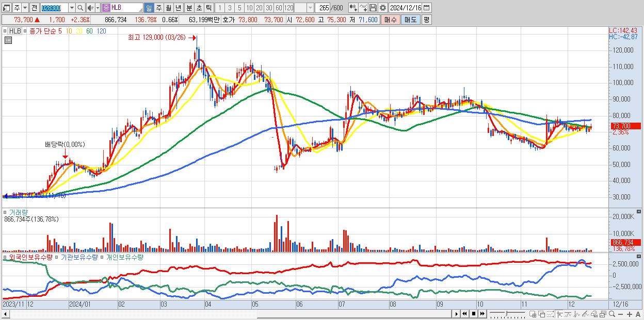The width and height of the screenshot is (644, 320).
Task: Expand the dropdown beside the speaker icon
Action: click(x=98, y=8)
